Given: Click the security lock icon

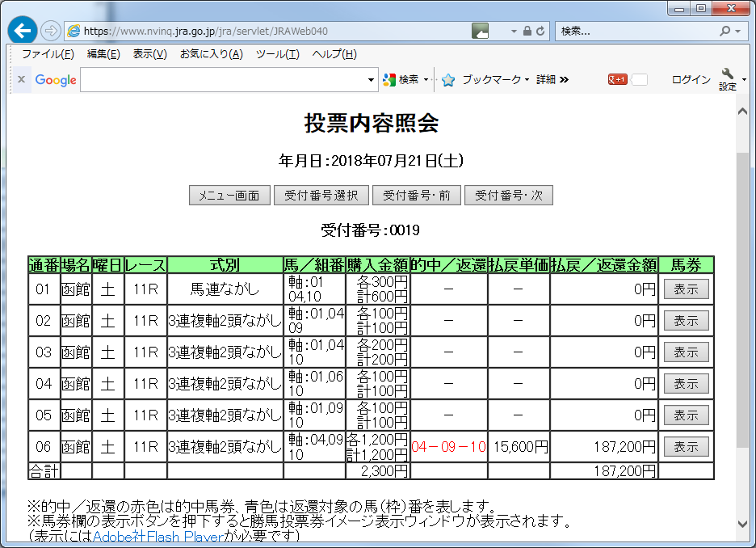Looking at the screenshot, I should point(527,31).
